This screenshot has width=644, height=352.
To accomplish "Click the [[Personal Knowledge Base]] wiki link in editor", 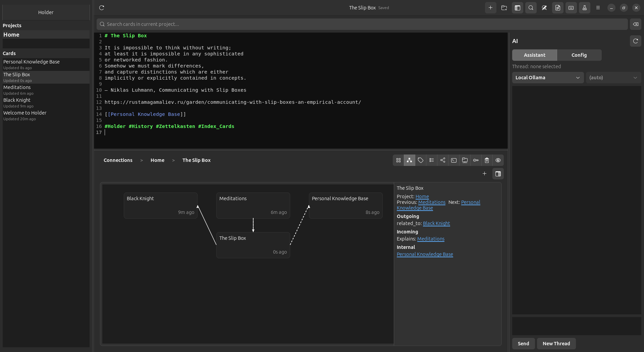I will coord(145,114).
